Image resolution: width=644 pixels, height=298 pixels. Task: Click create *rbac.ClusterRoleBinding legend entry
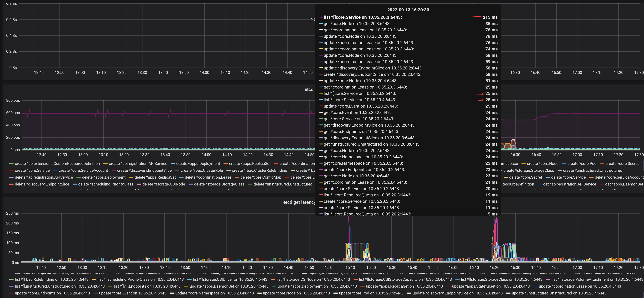coord(259,171)
